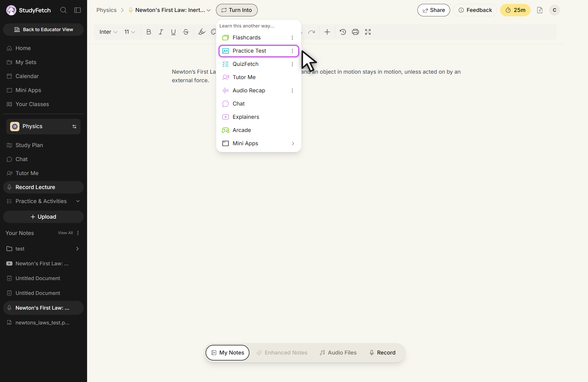Open Calendar in sidebar
This screenshot has height=382, width=588.
coord(43,76)
